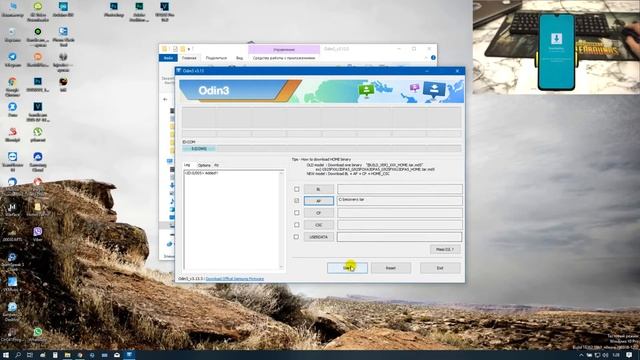Switch to the Pit tab
640x360 pixels.
(x=216, y=165)
